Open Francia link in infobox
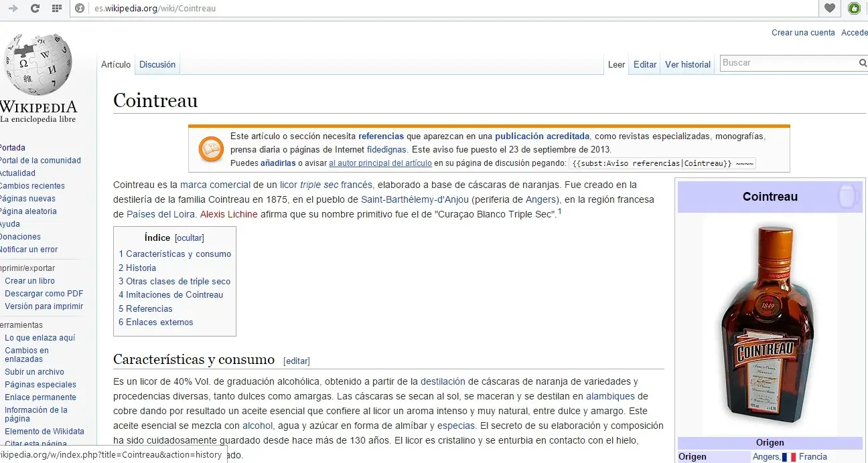Viewport: 868px width, 463px height. (x=813, y=457)
